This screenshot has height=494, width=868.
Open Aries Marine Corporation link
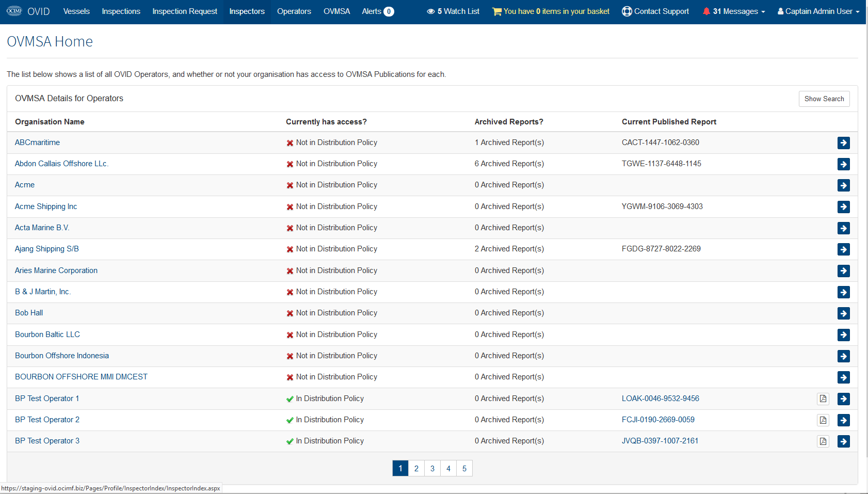pos(56,270)
